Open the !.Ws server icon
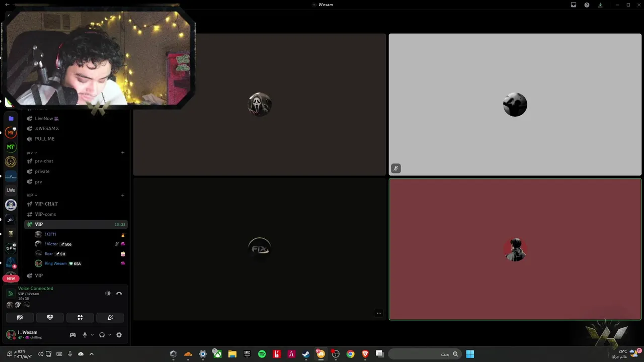 pyautogui.click(x=11, y=190)
